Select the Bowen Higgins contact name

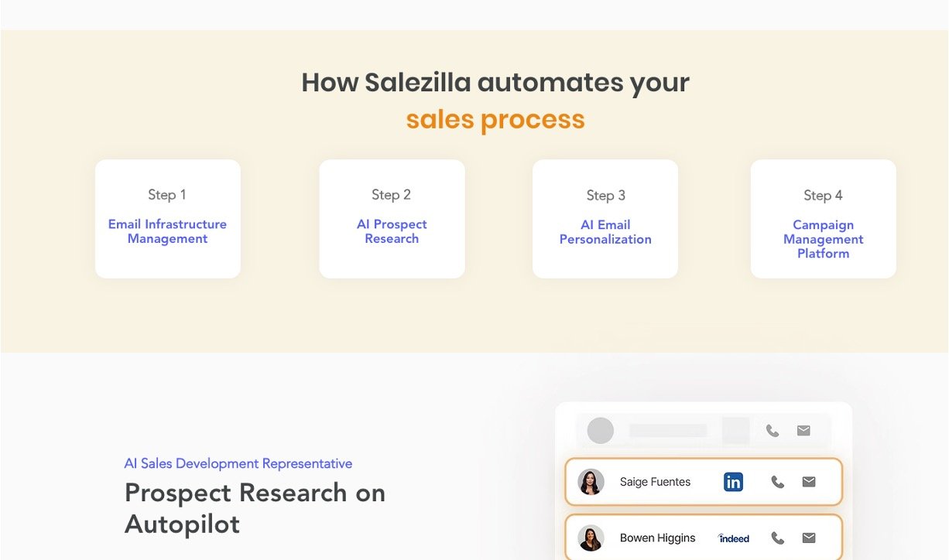pyautogui.click(x=657, y=538)
